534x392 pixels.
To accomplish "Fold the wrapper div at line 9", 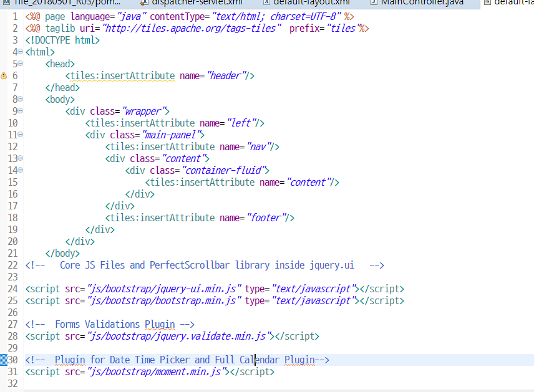I will 20,111.
